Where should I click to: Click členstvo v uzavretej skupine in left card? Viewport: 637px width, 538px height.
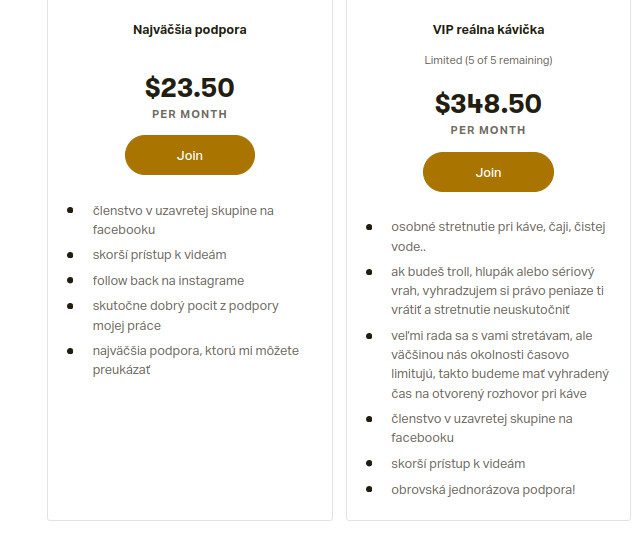(x=183, y=220)
